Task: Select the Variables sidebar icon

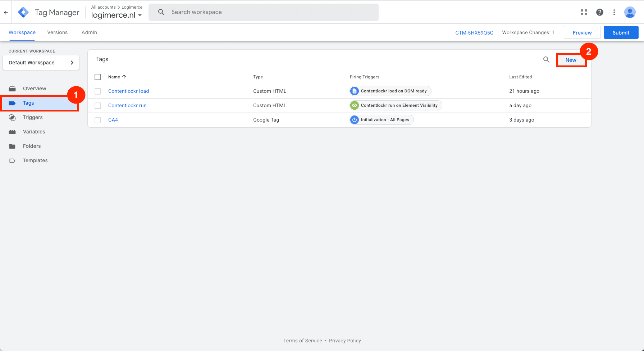Action: tap(12, 132)
